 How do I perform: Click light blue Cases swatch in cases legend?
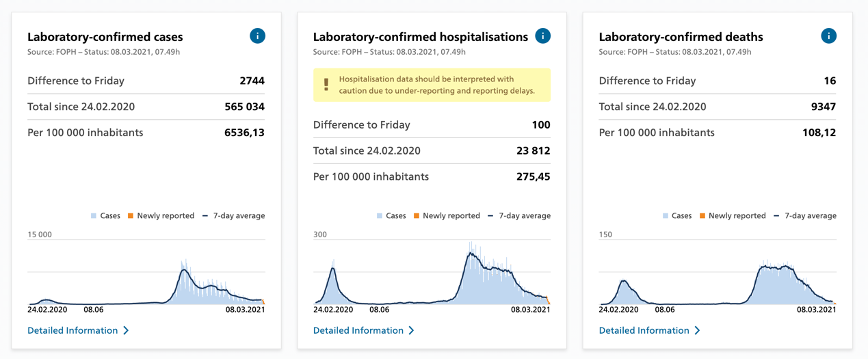tap(94, 216)
